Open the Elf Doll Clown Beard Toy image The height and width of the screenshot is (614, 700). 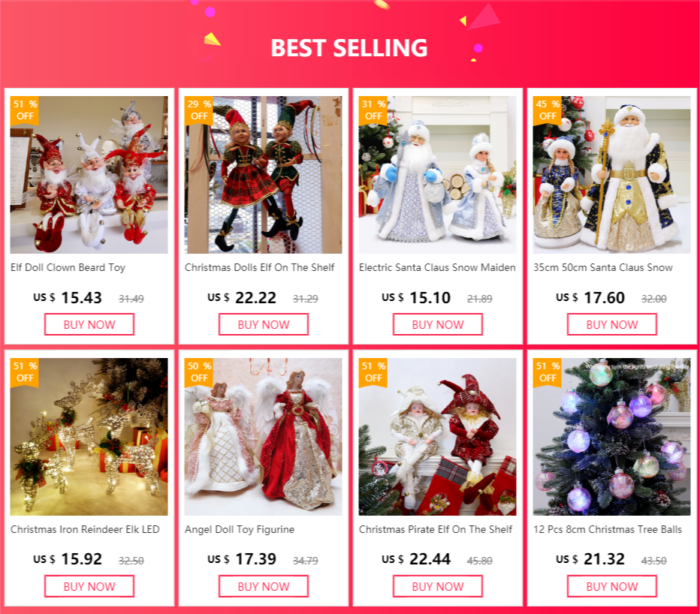[89, 175]
